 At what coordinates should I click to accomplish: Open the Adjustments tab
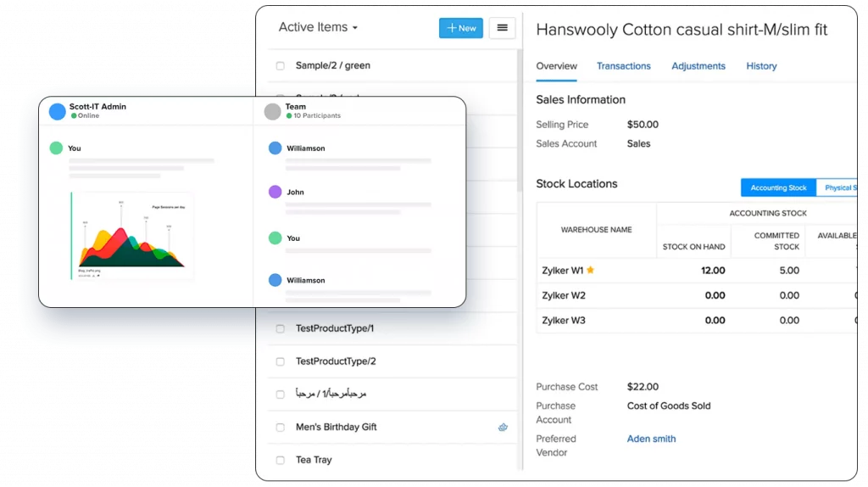tap(698, 66)
